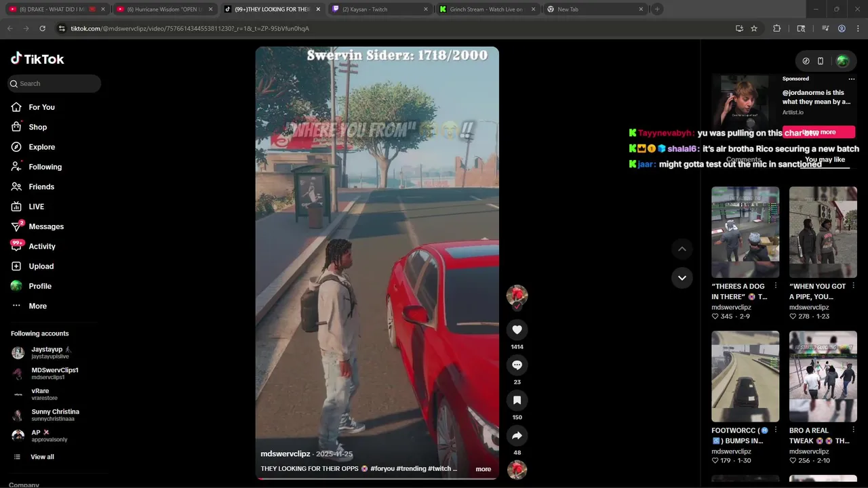Viewport: 868px width, 488px height.
Task: Click the Messages paper plane icon
Action: (16, 226)
